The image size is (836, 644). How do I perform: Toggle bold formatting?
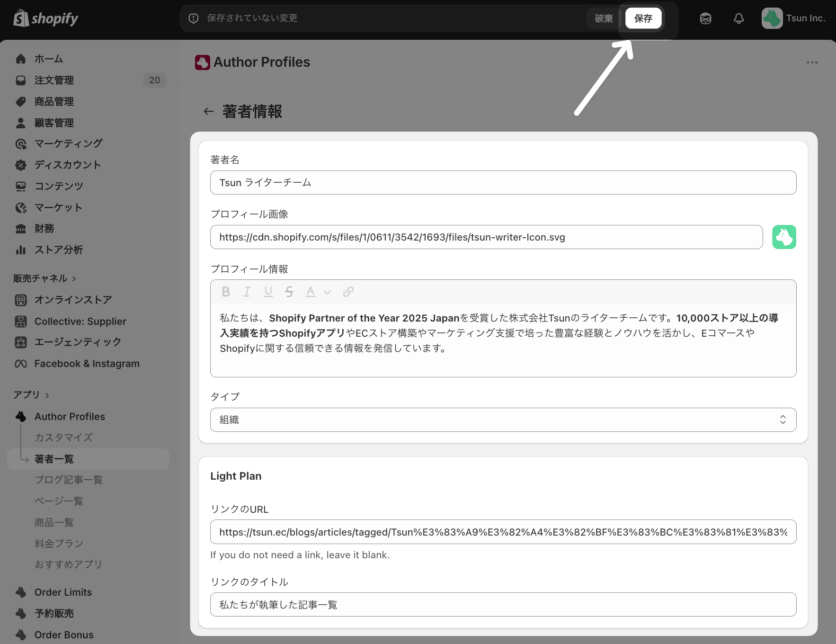226,292
